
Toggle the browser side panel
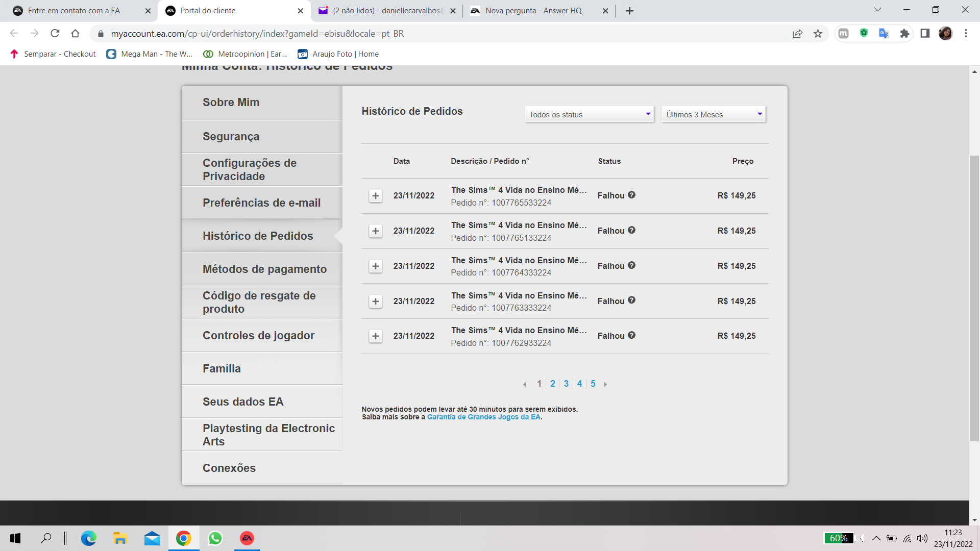(x=925, y=34)
